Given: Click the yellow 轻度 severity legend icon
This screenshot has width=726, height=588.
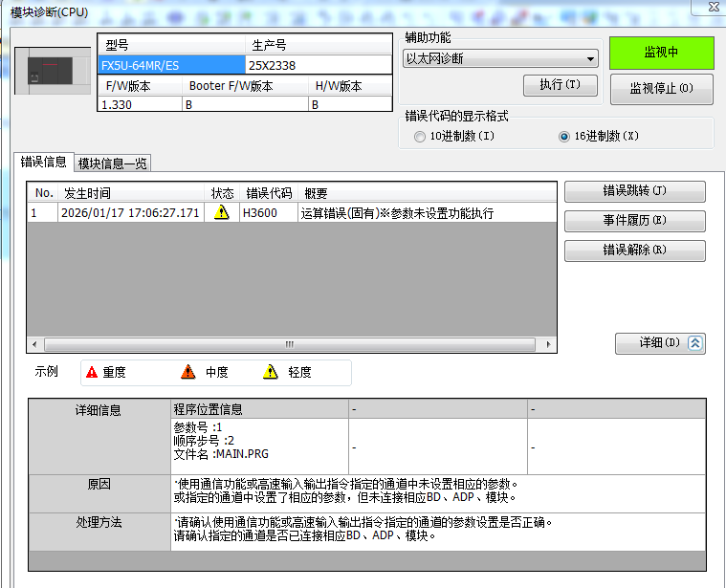Looking at the screenshot, I should [271, 372].
